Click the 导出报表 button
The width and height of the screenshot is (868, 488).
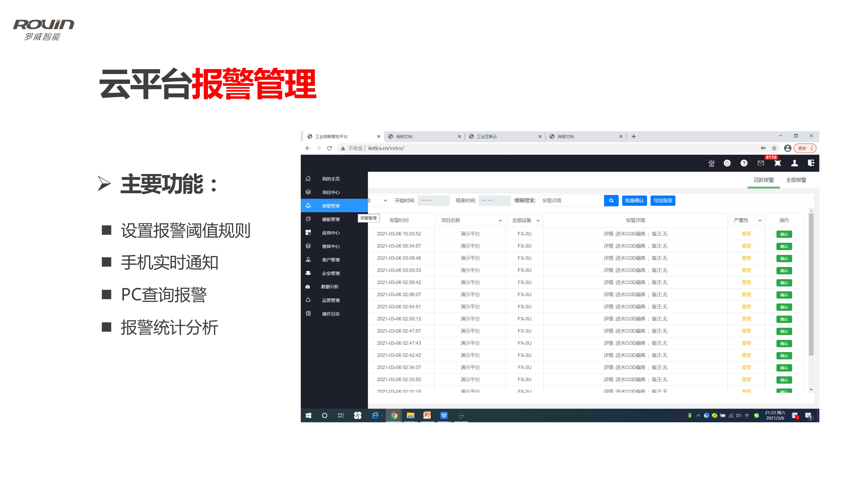click(662, 200)
